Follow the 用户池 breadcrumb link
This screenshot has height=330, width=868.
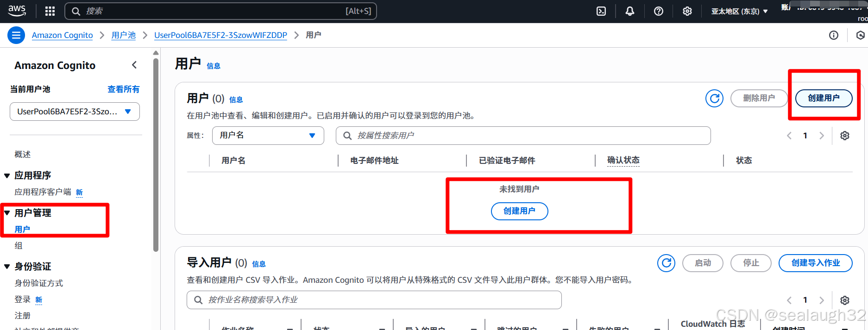pos(123,35)
